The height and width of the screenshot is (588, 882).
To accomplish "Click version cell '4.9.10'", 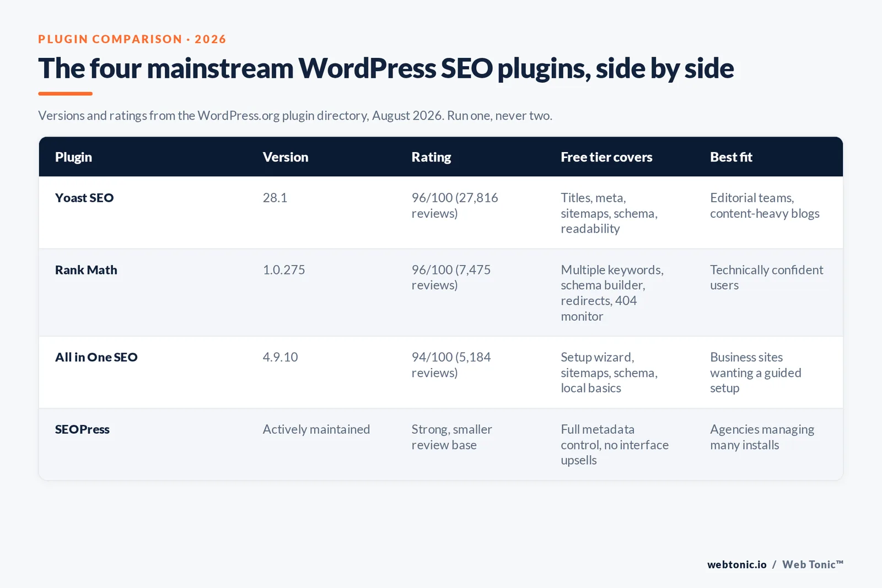I will [280, 357].
